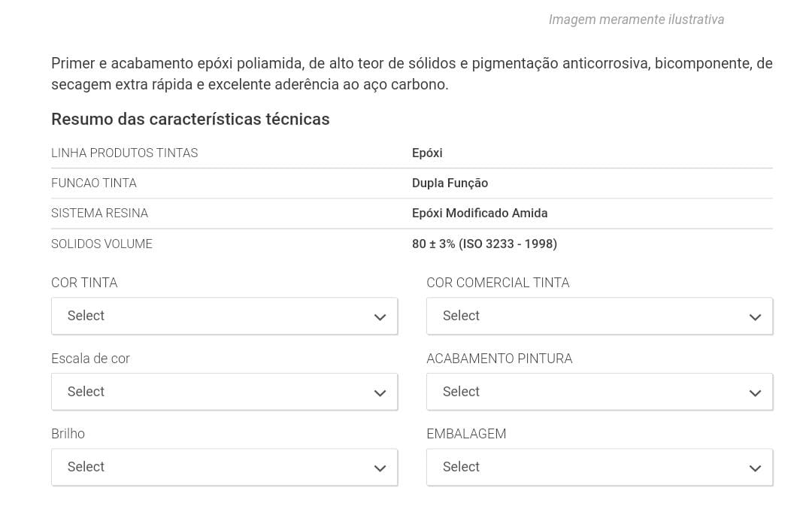This screenshot has width=812, height=509.
Task: Click the chevron arrow in Escala de cor field
Action: point(380,393)
